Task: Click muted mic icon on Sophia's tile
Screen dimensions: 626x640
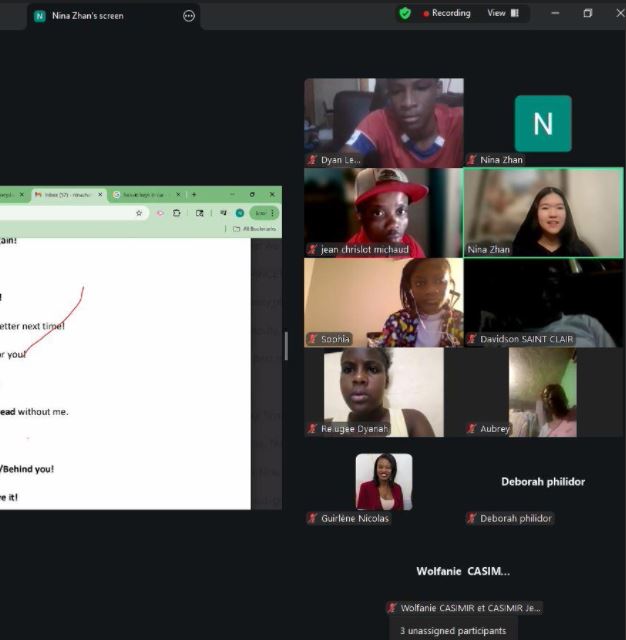Action: pyautogui.click(x=312, y=339)
